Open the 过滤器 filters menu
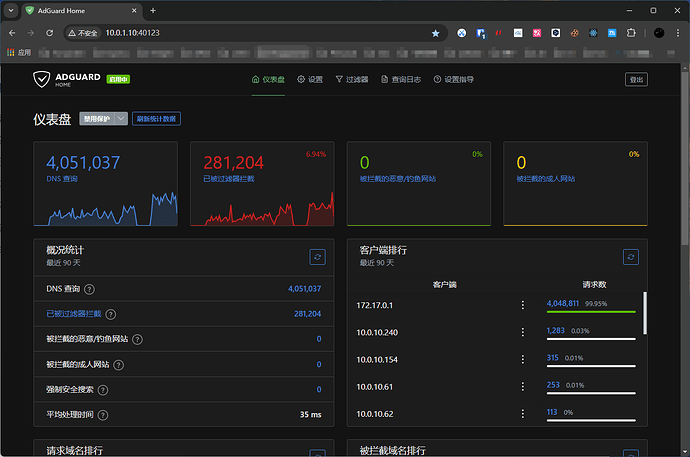 [x=352, y=79]
